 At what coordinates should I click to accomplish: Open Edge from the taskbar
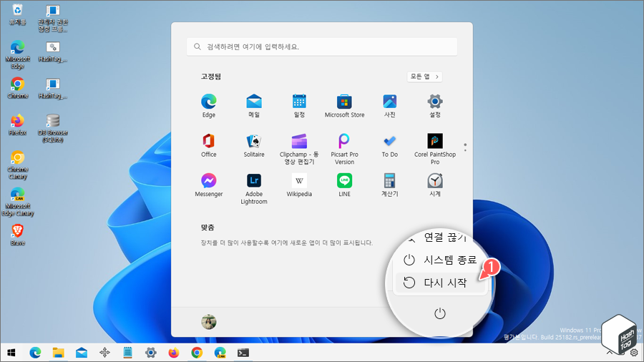tap(35, 353)
